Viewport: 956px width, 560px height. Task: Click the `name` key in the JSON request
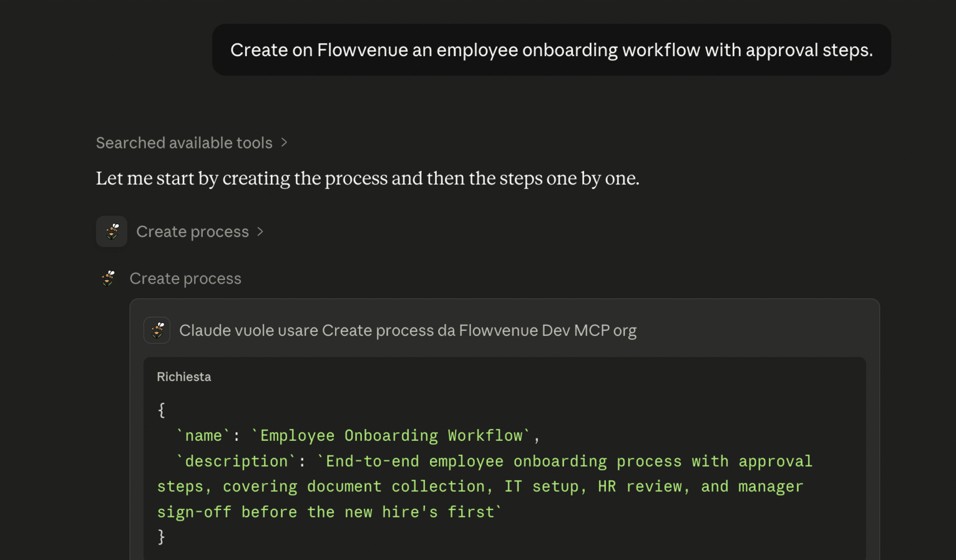pos(203,435)
